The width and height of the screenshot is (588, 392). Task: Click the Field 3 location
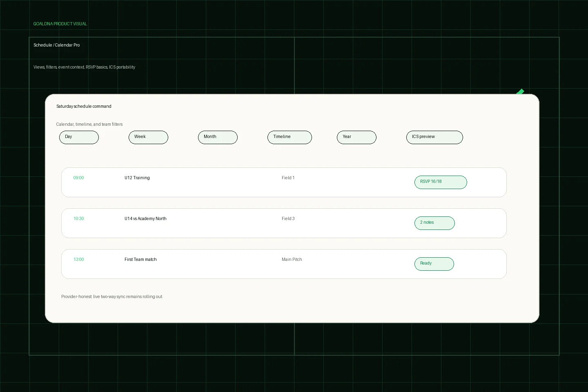click(x=288, y=218)
